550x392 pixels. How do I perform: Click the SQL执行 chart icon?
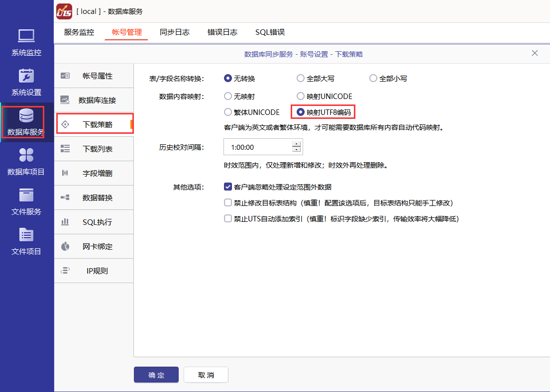click(x=65, y=221)
